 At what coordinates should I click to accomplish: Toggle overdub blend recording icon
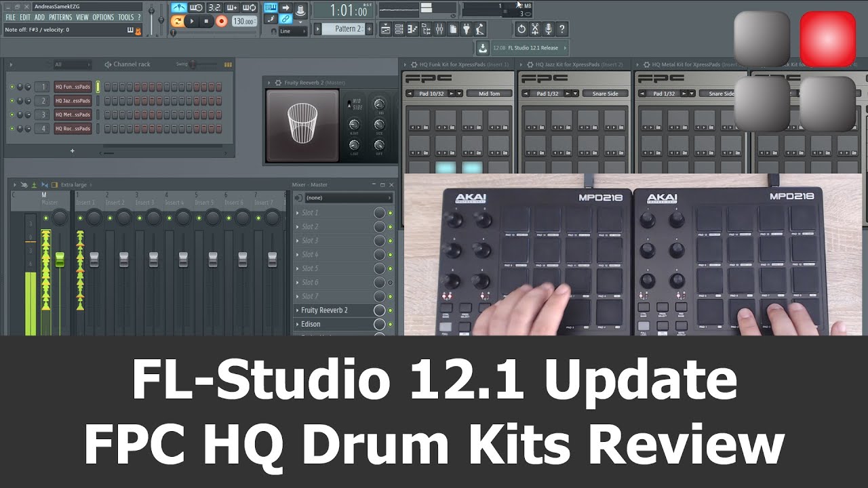[232, 7]
